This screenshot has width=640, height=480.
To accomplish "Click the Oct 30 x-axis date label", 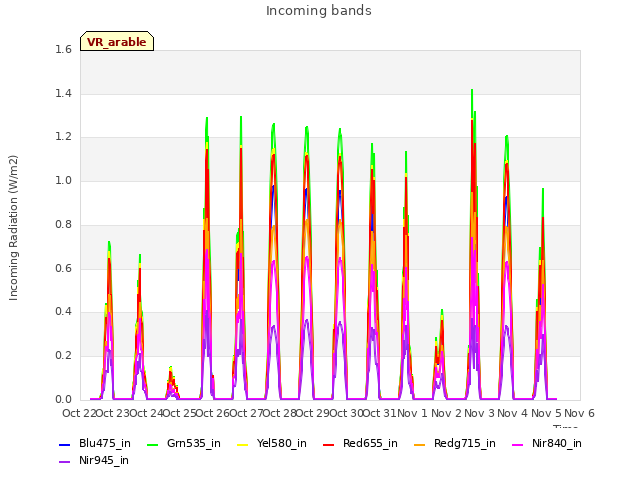I will [x=346, y=413].
